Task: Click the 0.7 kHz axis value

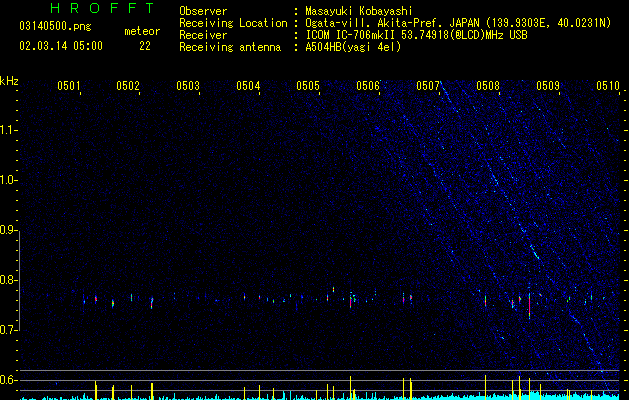Action: point(8,330)
